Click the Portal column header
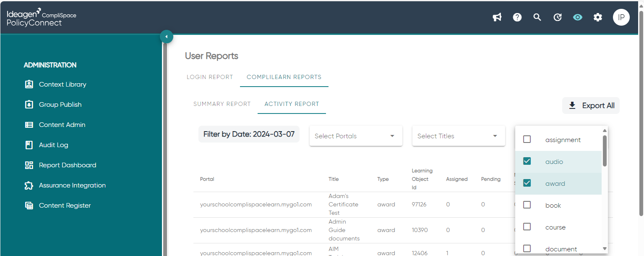 click(207, 179)
